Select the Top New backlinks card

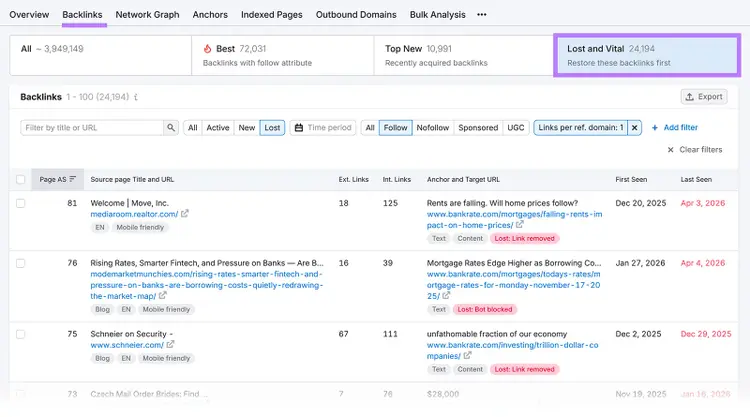(x=464, y=55)
